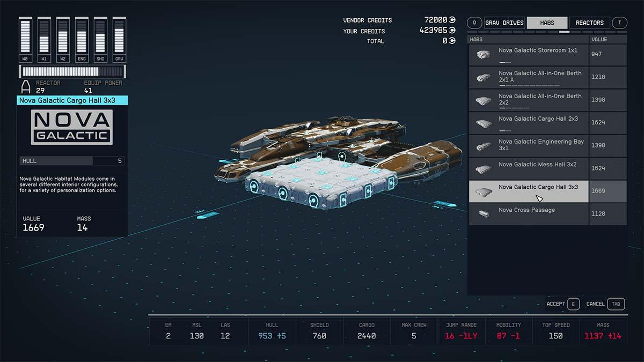Click the Equip Power value 41
The image size is (644, 362).
pyautogui.click(x=89, y=91)
